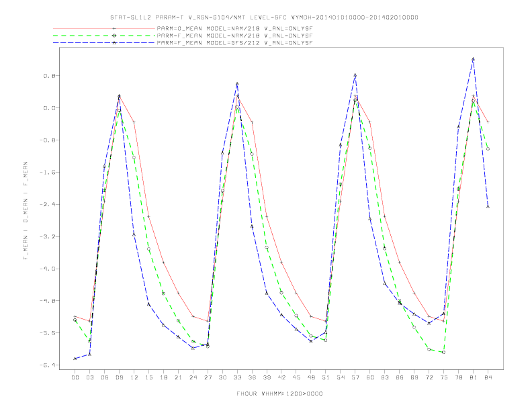The height and width of the screenshot is (411, 532).
Task: Click x-axis hour label 63
Action: 385,377
